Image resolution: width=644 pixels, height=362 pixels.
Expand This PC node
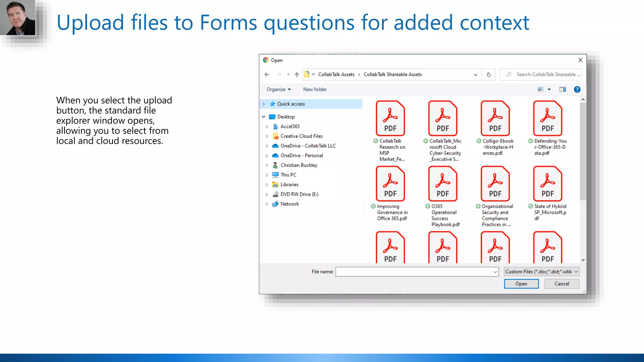click(x=267, y=175)
